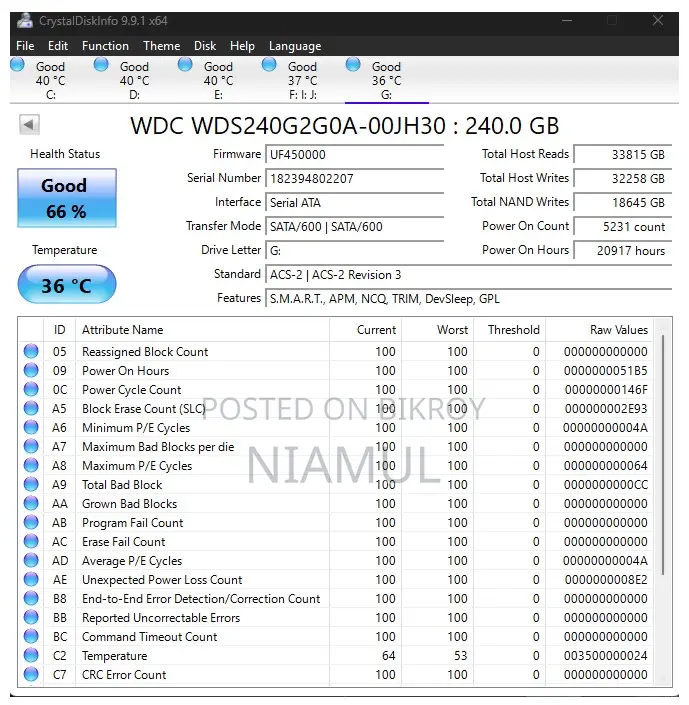Click the Total NAND Writes value 18645 GB
The height and width of the screenshot is (705, 689).
623,202
